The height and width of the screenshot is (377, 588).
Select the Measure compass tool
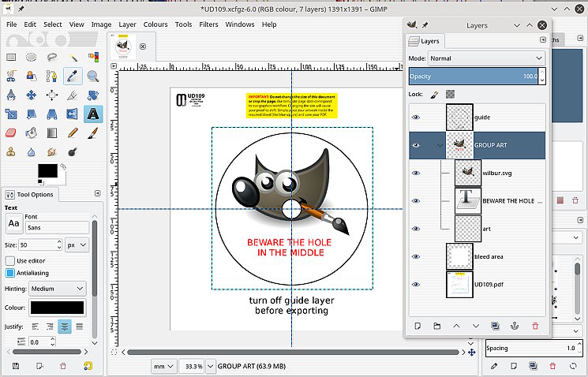pyautogui.click(x=11, y=95)
